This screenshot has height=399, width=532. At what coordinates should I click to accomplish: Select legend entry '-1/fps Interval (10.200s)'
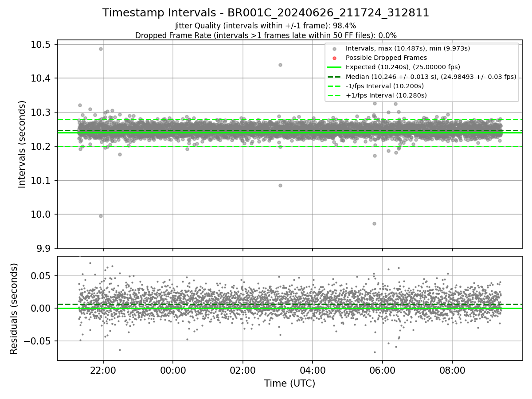click(x=385, y=86)
